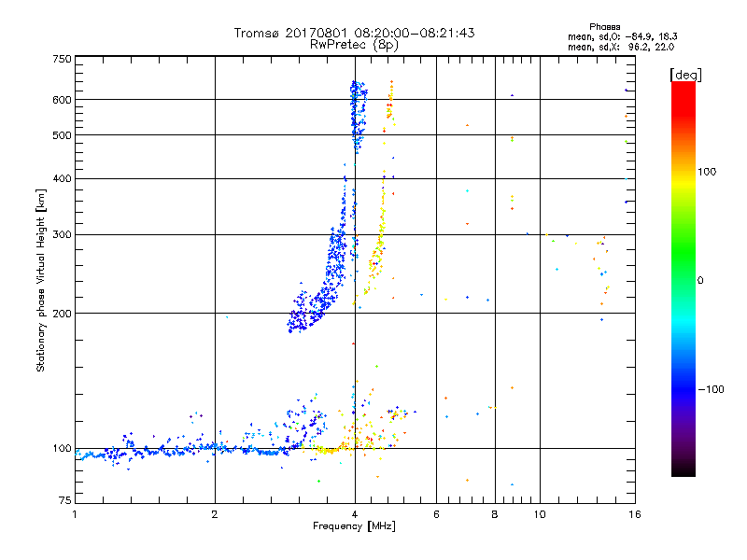This screenshot has width=747, height=560.
Task: Click the colorbar tick label '100'
Action: click(707, 172)
